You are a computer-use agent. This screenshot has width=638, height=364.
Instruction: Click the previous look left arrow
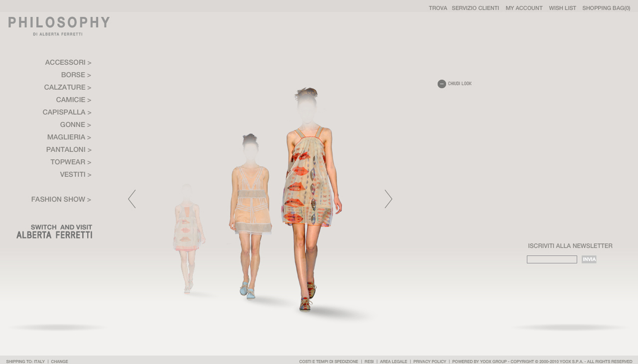tap(132, 199)
